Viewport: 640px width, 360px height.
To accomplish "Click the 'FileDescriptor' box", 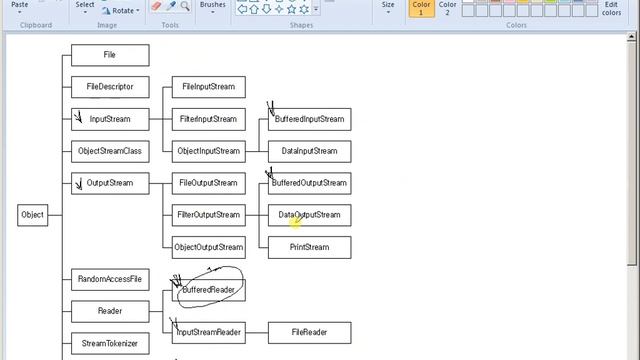I will pyautogui.click(x=110, y=87).
